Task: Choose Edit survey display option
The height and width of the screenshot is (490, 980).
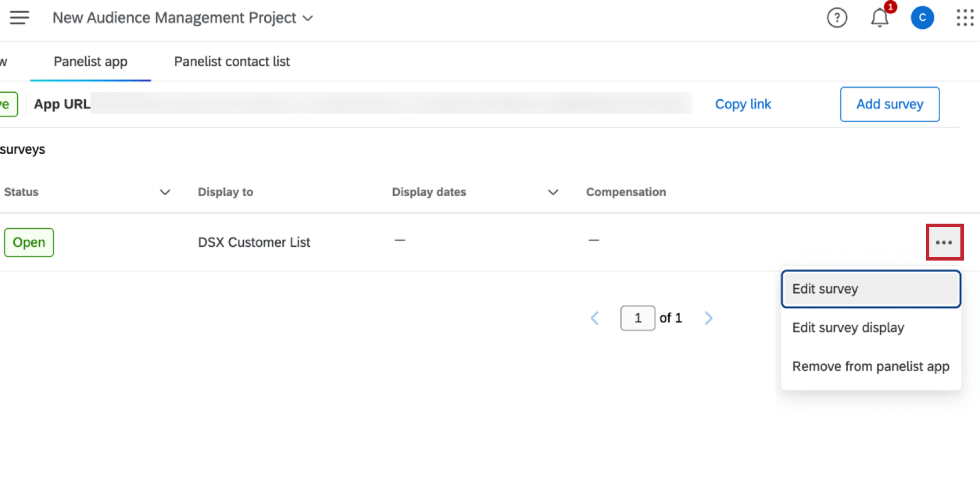Action: 848,327
